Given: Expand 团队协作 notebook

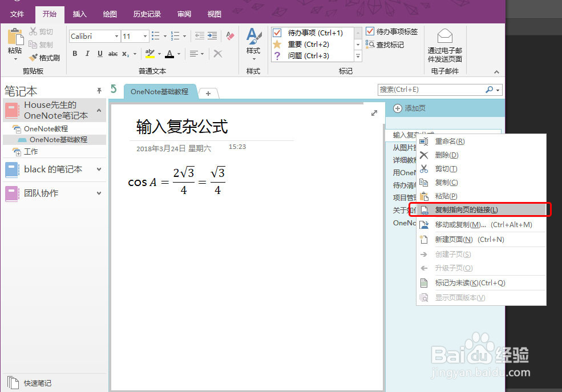Looking at the screenshot, I should coord(99,193).
